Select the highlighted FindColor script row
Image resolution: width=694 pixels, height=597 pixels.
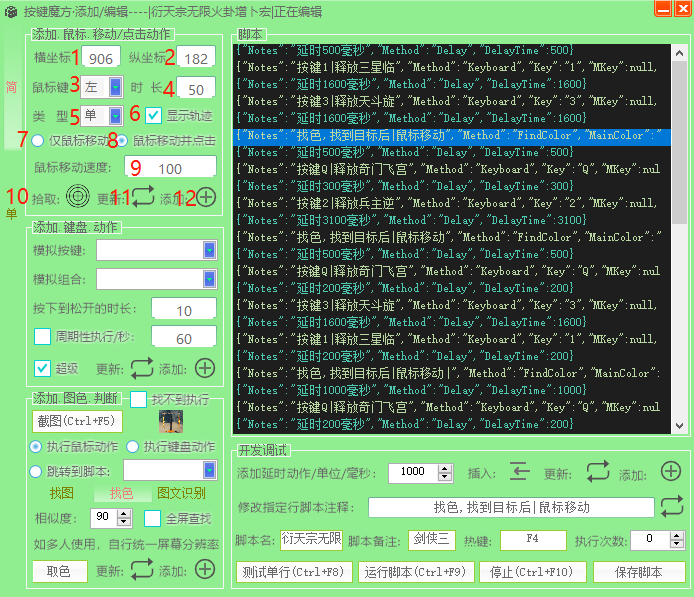[452, 136]
